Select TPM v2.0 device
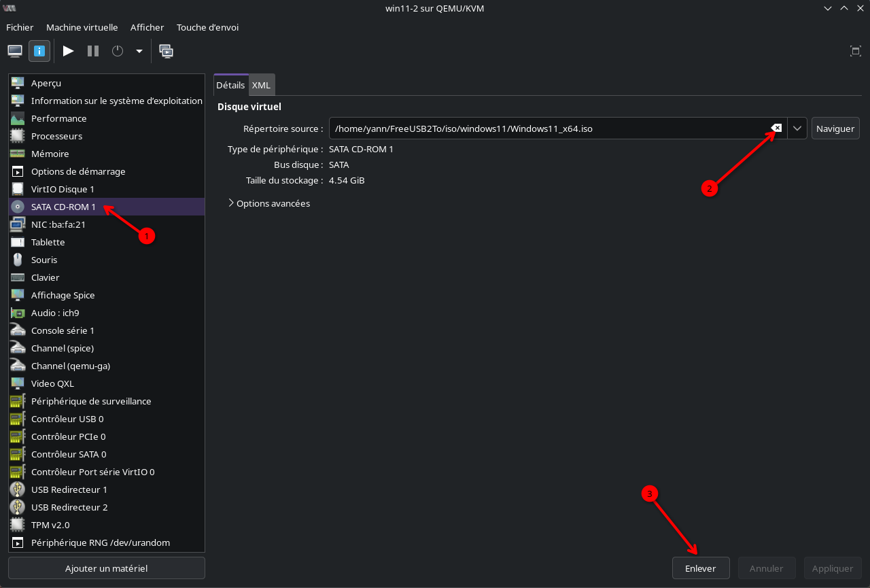Image resolution: width=870 pixels, height=588 pixels. pos(50,525)
